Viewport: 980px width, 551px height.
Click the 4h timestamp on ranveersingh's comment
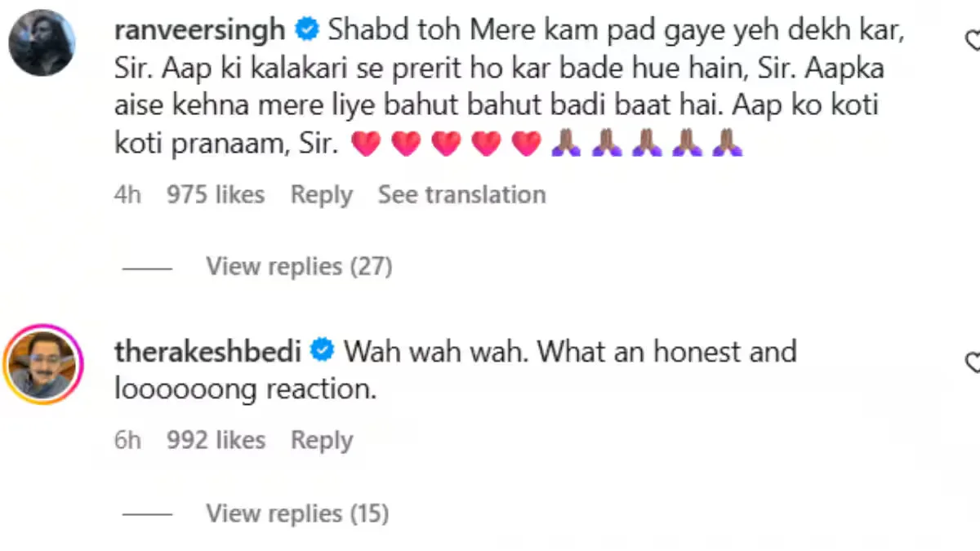click(127, 194)
